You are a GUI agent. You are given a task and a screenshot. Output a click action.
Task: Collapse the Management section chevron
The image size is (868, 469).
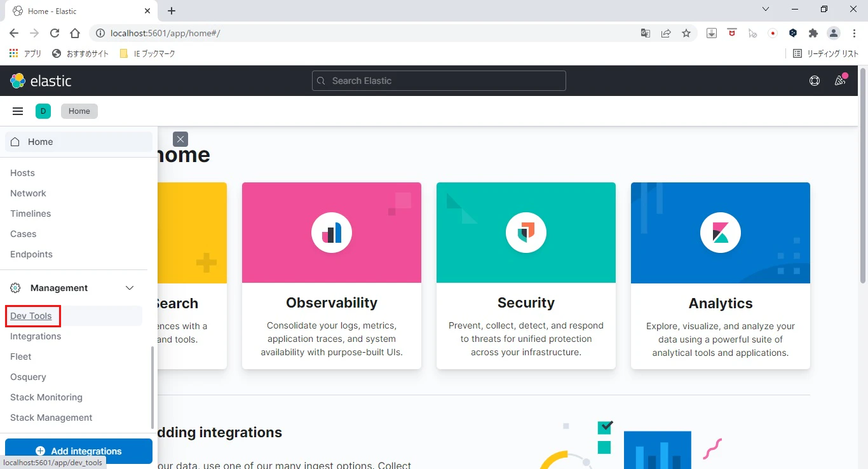130,288
